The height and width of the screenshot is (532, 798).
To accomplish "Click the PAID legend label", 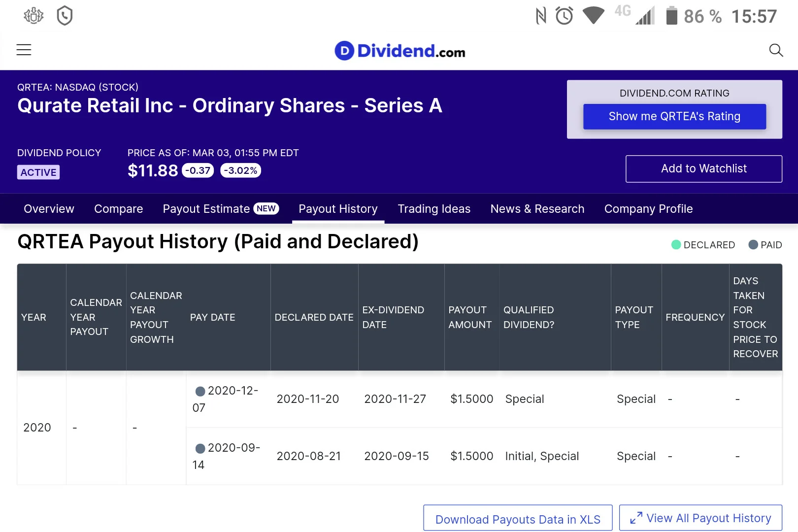I will point(771,245).
